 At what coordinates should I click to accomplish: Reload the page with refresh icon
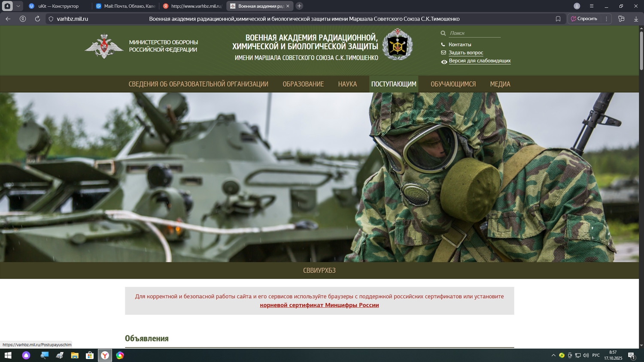[37, 19]
